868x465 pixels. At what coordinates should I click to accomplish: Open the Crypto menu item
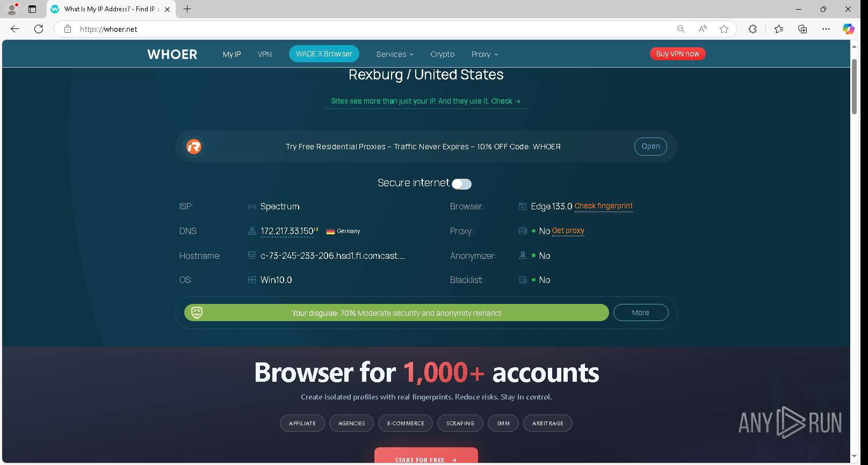coord(443,54)
